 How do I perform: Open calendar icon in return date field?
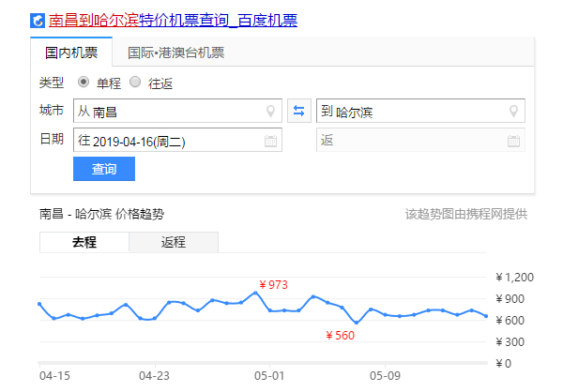pyautogui.click(x=513, y=141)
